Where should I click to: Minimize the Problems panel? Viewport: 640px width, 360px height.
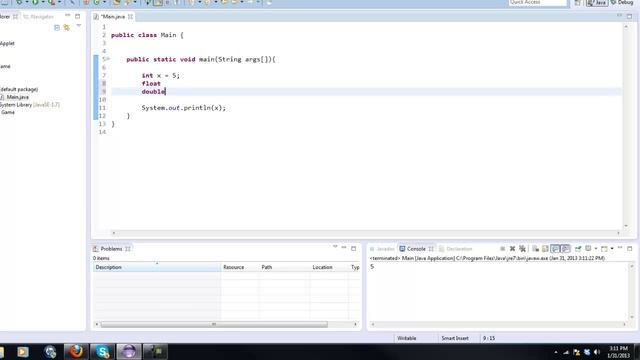click(x=344, y=248)
